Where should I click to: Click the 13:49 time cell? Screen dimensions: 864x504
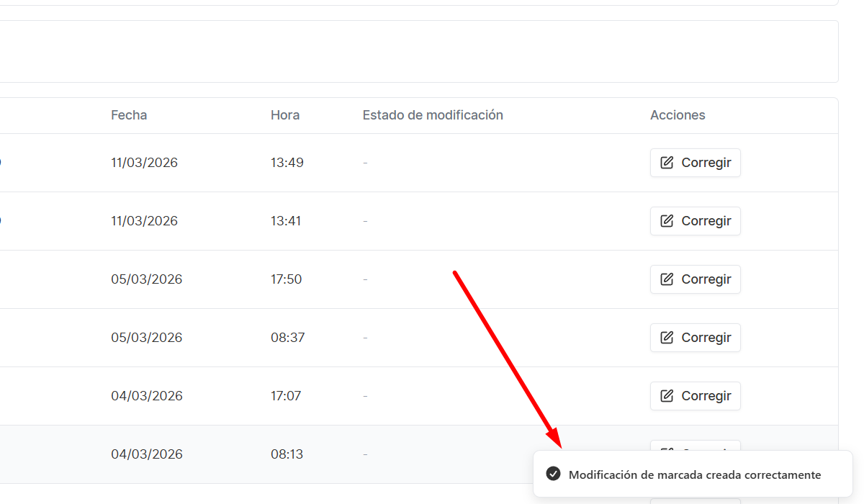[287, 163]
